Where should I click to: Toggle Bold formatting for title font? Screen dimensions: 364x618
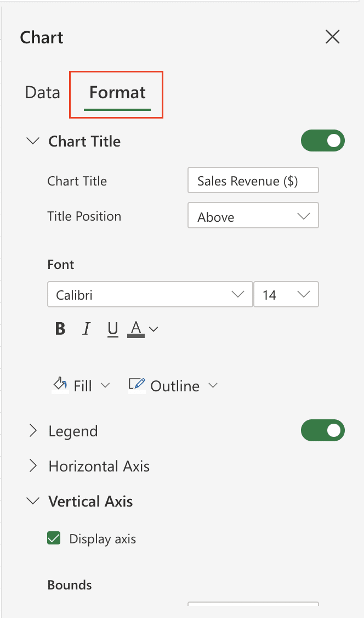click(x=60, y=328)
